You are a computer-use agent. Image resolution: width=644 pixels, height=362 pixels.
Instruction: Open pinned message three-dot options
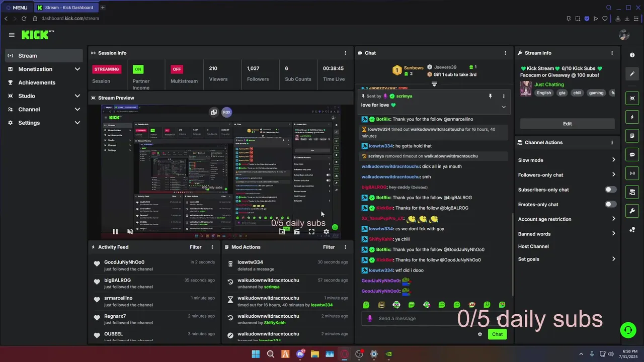point(504,96)
